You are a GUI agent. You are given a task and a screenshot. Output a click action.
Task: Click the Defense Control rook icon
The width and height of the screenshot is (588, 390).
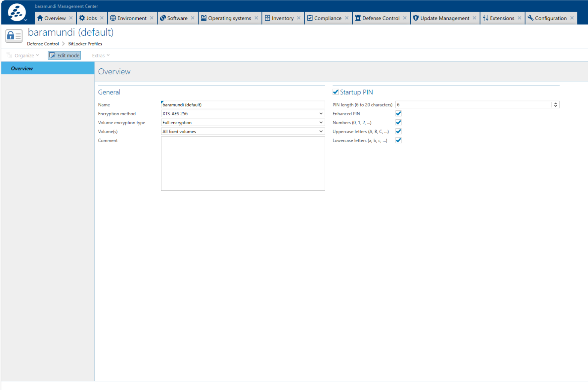tap(358, 18)
